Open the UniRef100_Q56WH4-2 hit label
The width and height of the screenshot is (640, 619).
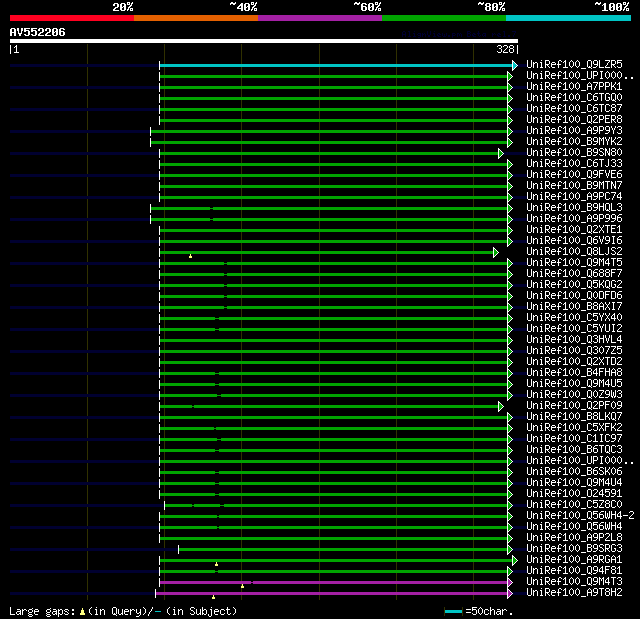pos(580,516)
